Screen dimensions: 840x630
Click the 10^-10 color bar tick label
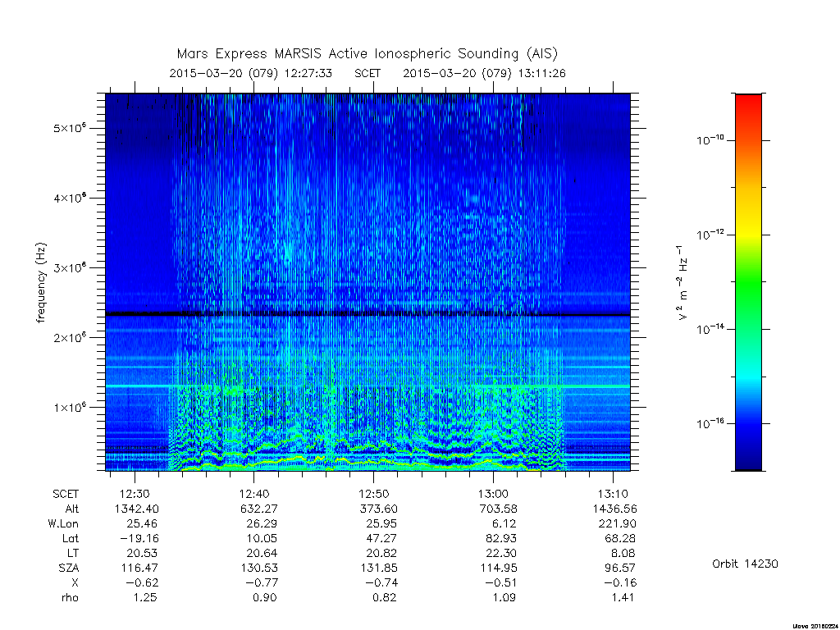[710, 139]
